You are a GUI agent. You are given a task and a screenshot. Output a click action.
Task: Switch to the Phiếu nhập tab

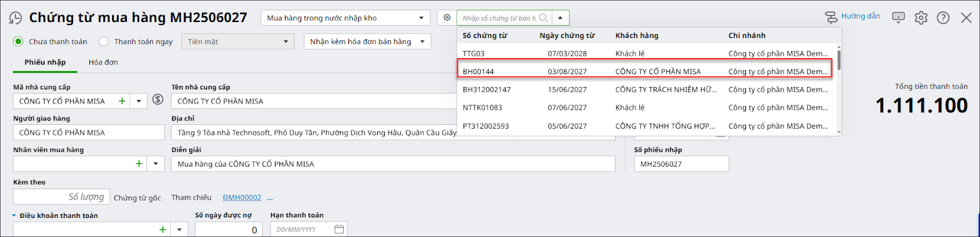(45, 62)
